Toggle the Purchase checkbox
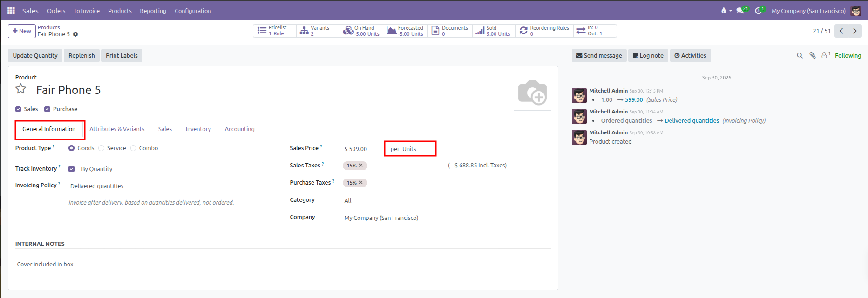868x298 pixels. pyautogui.click(x=47, y=109)
